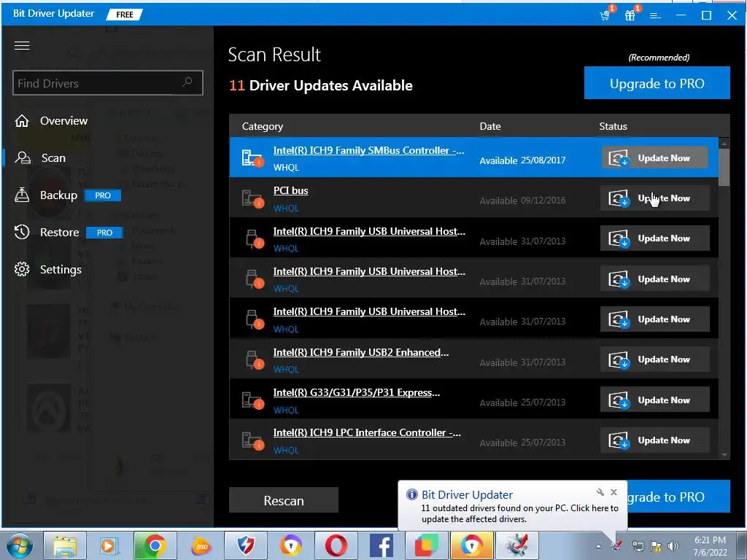This screenshot has height=560, width=747.
Task: Update Now for PCI bus driver
Action: coord(655,198)
